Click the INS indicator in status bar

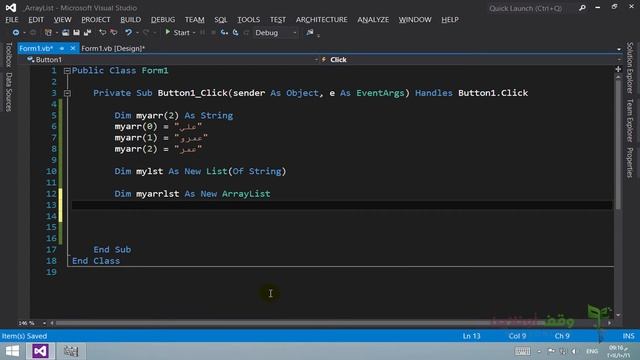pos(628,336)
